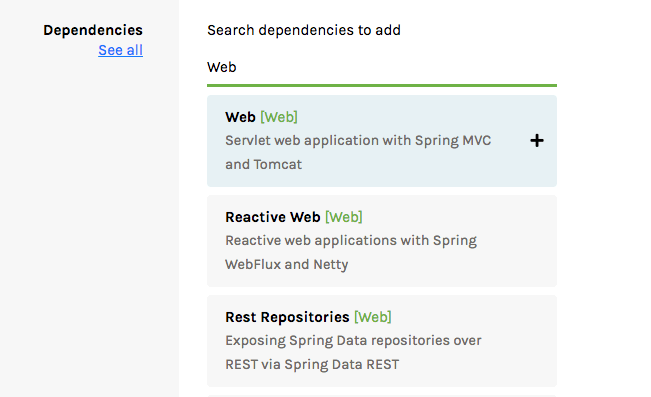Choose the Rest Repositories dependency card
651x397 pixels.
click(382, 341)
